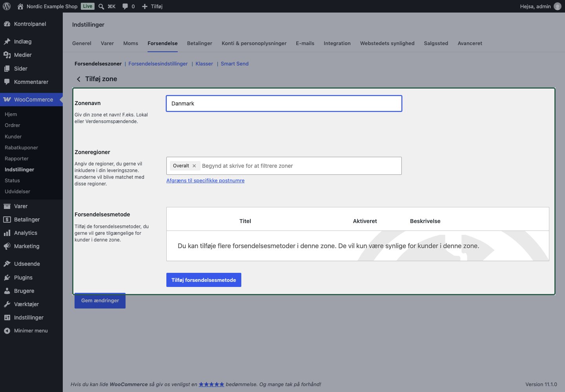This screenshot has width=565, height=392.
Task: Open Rabatkuponer in the WooCommerce submenu
Action: tap(21, 148)
